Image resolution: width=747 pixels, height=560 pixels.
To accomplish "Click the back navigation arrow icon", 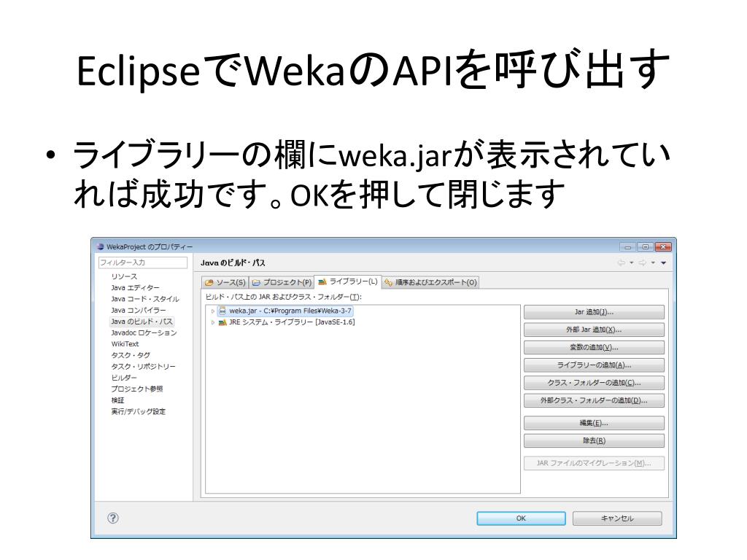I will [x=622, y=262].
